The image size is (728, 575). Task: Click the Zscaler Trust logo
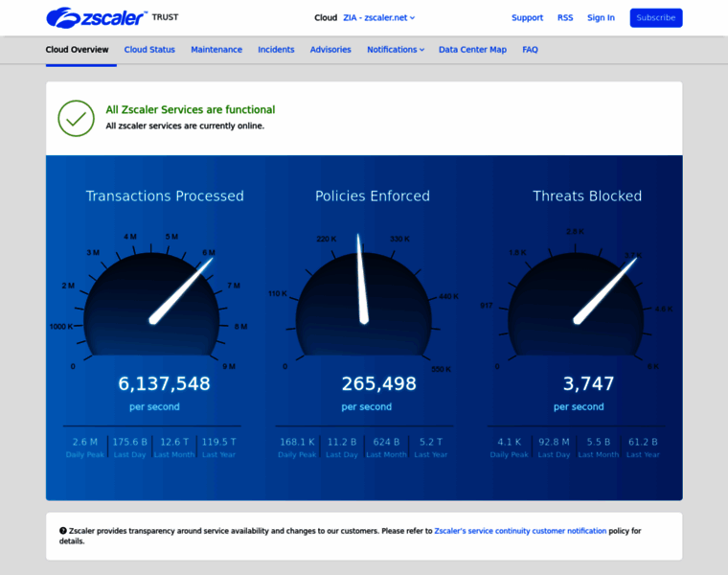[x=112, y=17]
